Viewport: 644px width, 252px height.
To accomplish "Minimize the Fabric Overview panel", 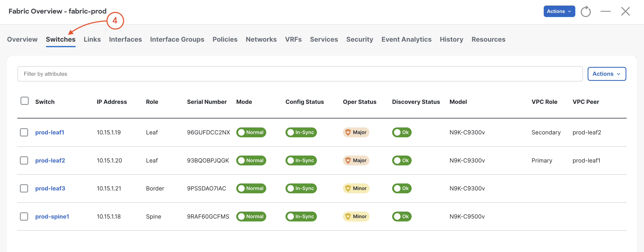I will (605, 11).
